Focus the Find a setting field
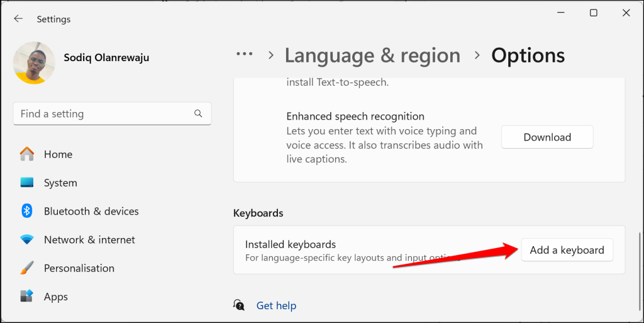644x323 pixels. coord(112,114)
